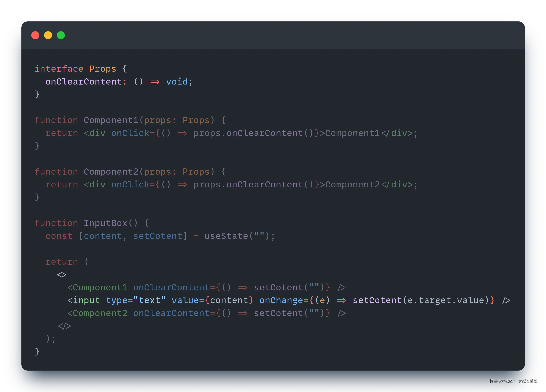Click the arrow '=>' in onClearContent interface line
This screenshot has width=546, height=392.
pyautogui.click(x=155, y=82)
